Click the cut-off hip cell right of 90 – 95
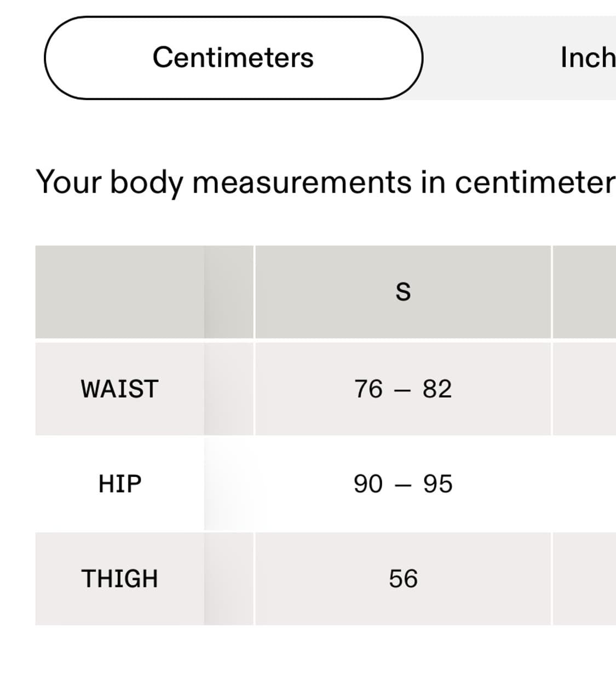Screen dimensions: 616x676 [584, 484]
